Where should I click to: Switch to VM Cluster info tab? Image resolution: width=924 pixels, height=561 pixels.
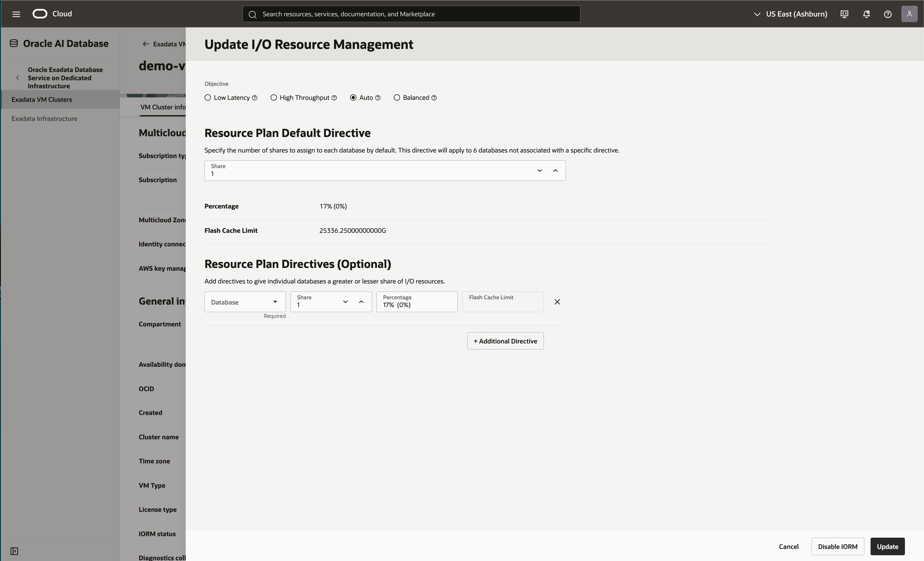[163, 107]
